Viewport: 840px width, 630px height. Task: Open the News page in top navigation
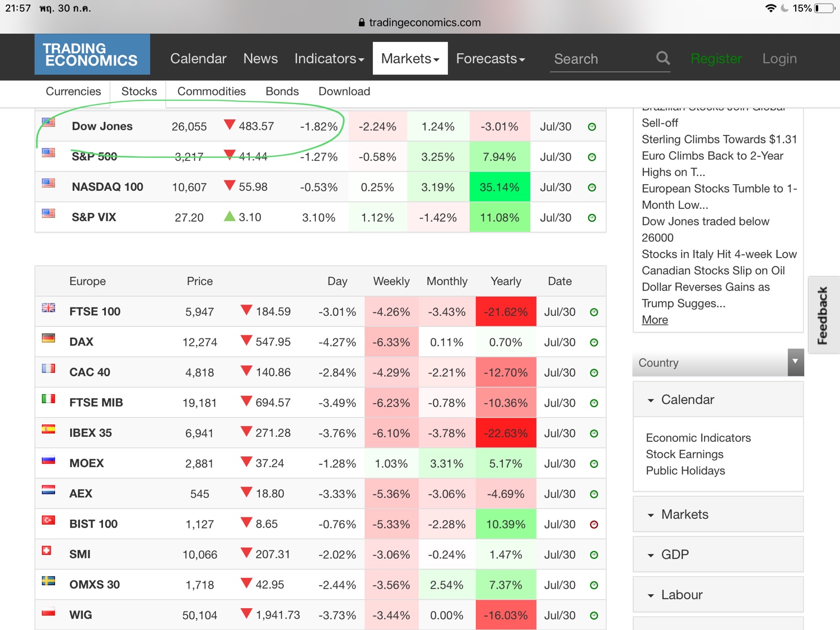click(x=260, y=58)
